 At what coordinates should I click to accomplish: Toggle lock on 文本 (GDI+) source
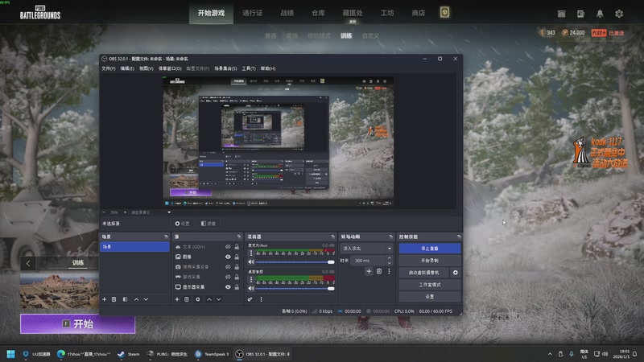237,247
